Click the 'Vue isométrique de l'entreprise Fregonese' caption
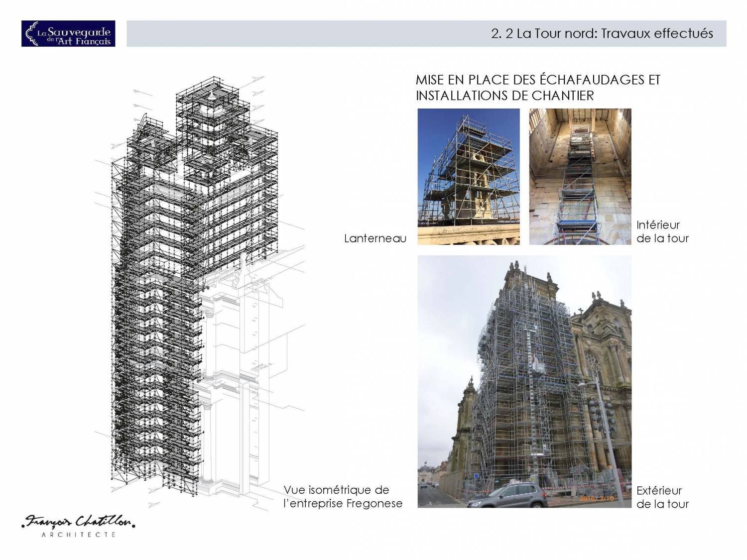Image resolution: width=747 pixels, height=560 pixels. (343, 497)
